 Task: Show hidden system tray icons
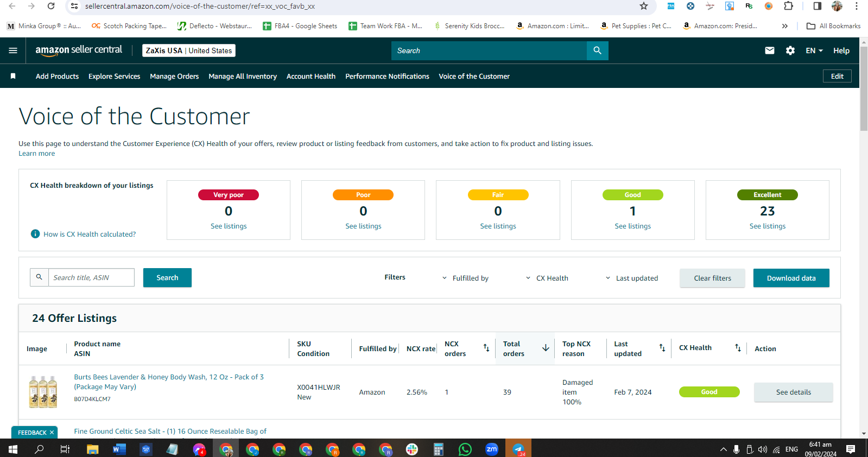[x=723, y=449]
